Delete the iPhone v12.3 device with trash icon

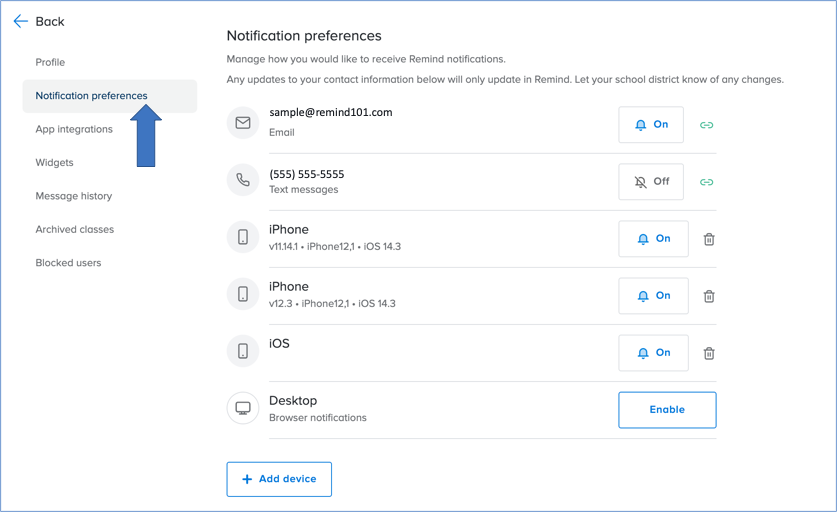pyautogui.click(x=709, y=296)
